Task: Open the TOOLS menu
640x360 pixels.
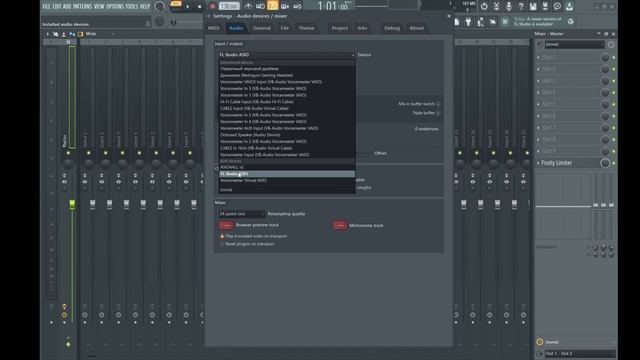Action: click(131, 6)
